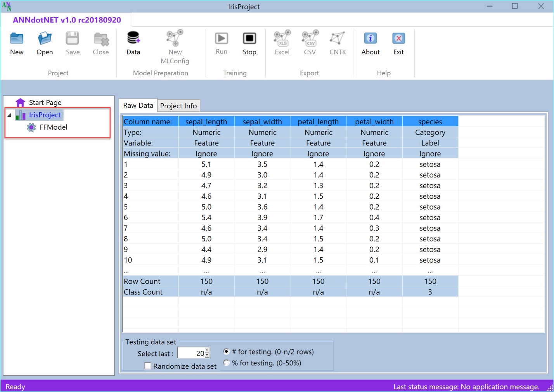554x392 pixels.
Task: Click the Close project icon
Action: pyautogui.click(x=101, y=39)
